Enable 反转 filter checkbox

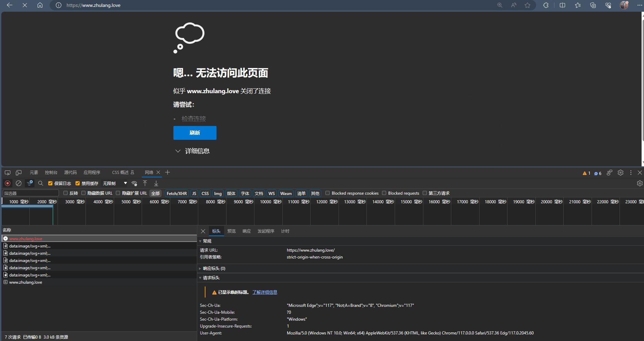click(66, 193)
